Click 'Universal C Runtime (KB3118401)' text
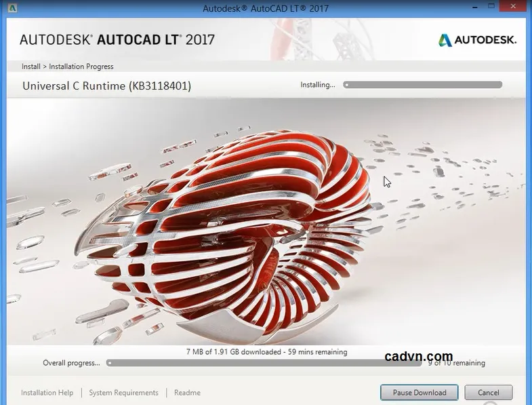This screenshot has height=405, width=532. [107, 86]
